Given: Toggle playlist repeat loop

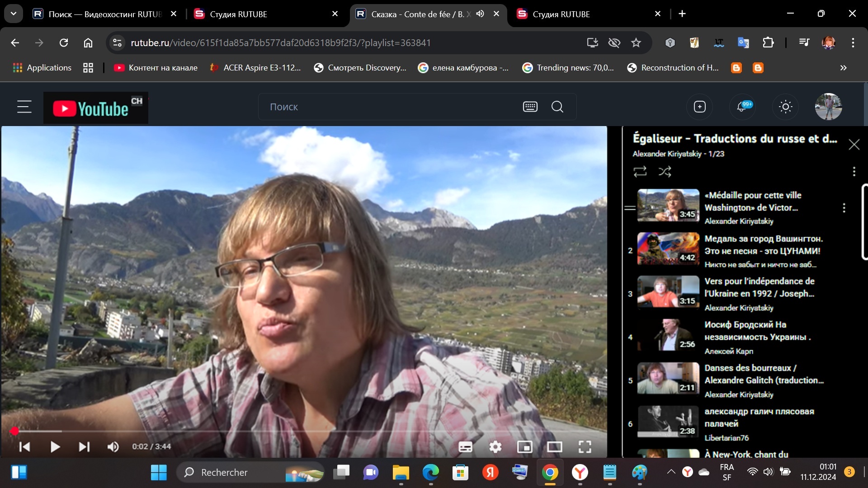Looking at the screenshot, I should tap(640, 172).
